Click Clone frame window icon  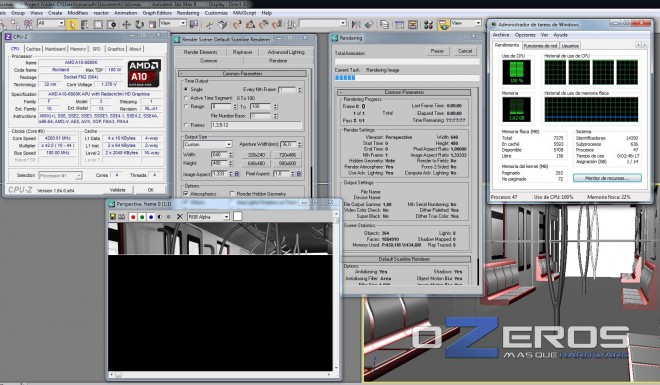point(122,217)
